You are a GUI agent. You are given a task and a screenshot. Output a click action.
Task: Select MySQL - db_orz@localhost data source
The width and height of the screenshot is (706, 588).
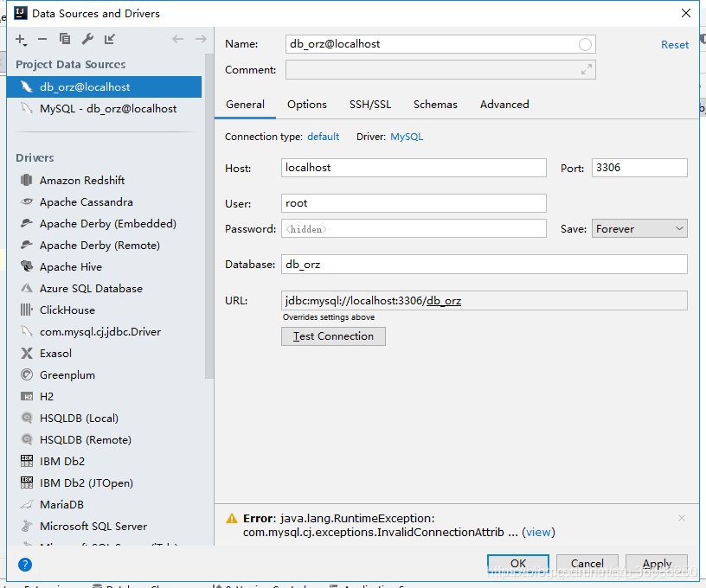pos(104,108)
